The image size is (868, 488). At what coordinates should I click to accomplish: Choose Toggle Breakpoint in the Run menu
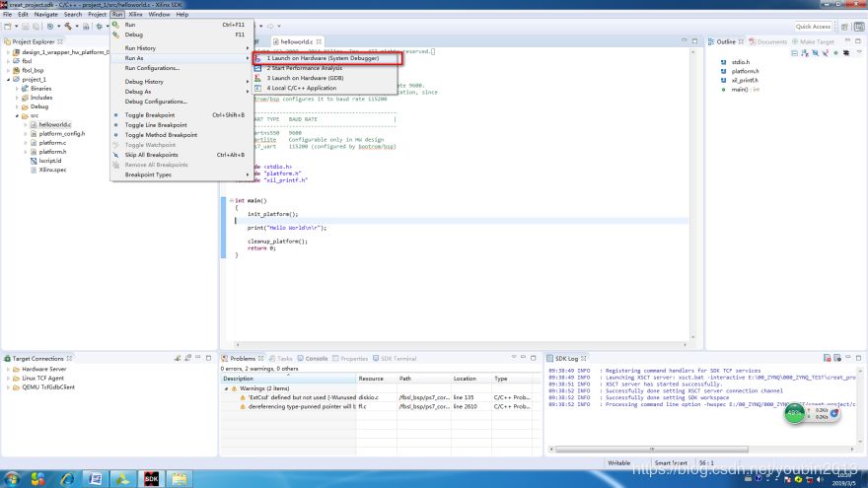tap(150, 115)
